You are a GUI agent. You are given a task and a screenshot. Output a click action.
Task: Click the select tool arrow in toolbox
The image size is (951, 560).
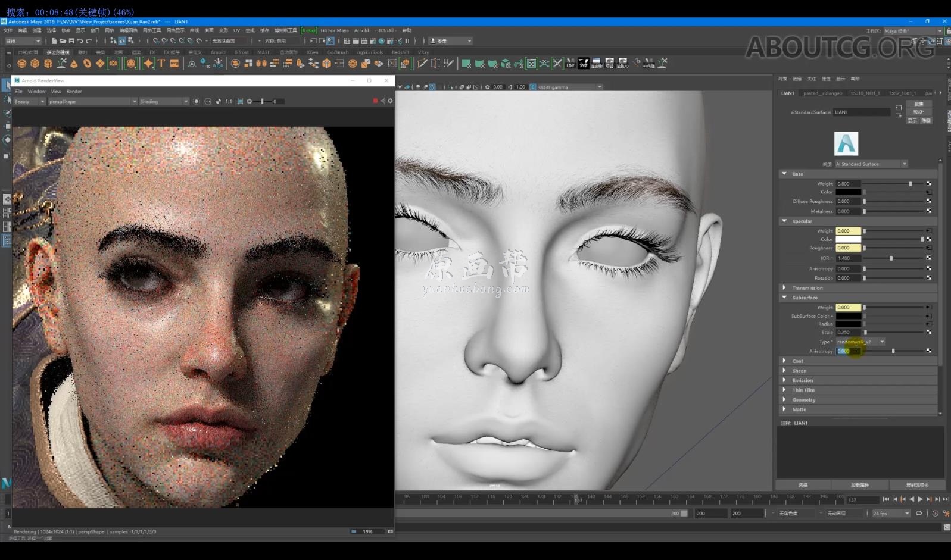pyautogui.click(x=7, y=86)
